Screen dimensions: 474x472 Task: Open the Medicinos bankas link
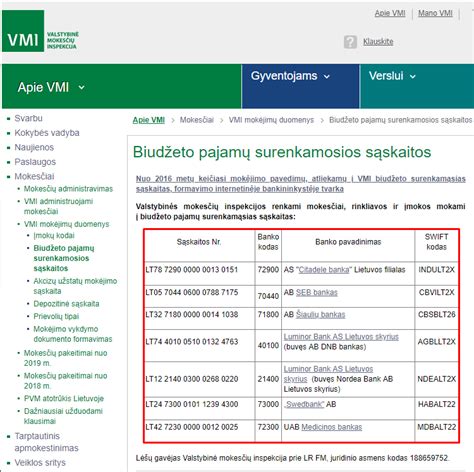click(331, 427)
